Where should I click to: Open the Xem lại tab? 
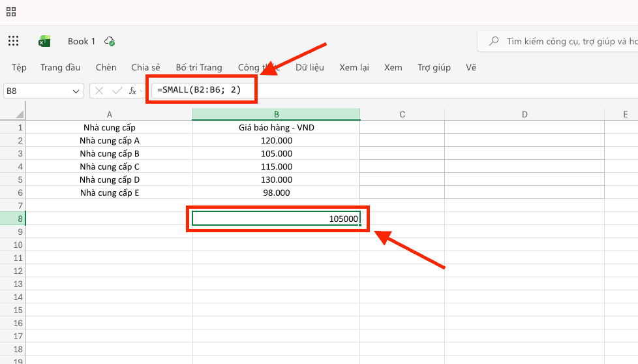[x=354, y=67]
